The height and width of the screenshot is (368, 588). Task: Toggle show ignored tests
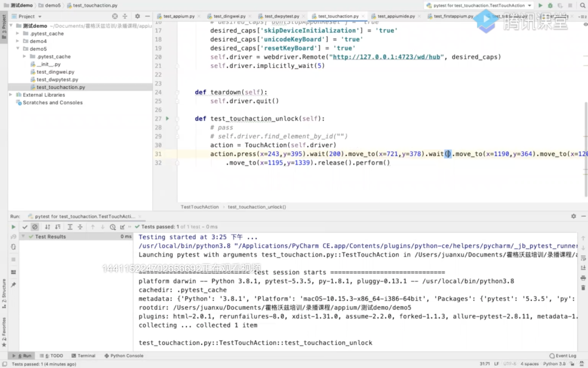(x=35, y=227)
